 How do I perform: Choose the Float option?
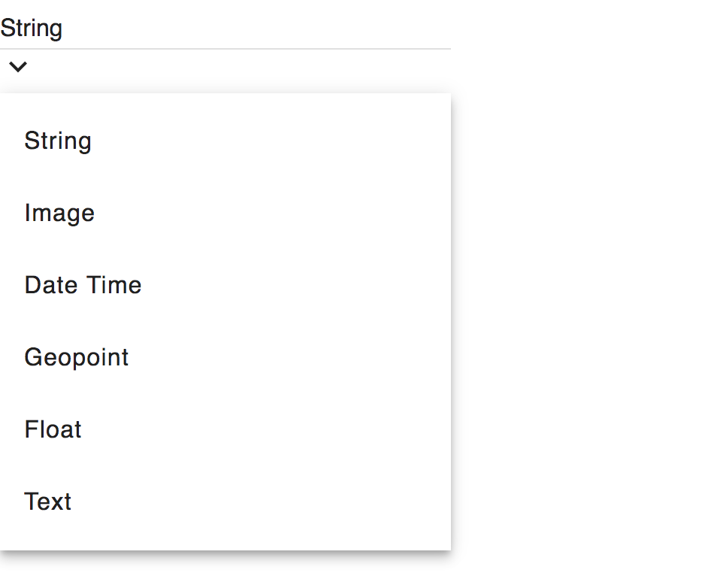click(53, 429)
